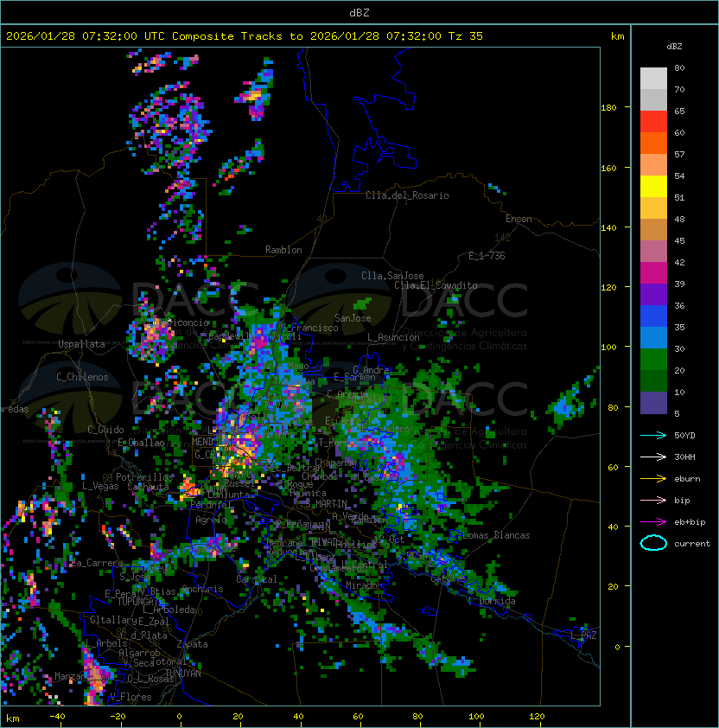
Task: Pick the royal blue 35–36 dBZ swatch
Action: coord(653,316)
